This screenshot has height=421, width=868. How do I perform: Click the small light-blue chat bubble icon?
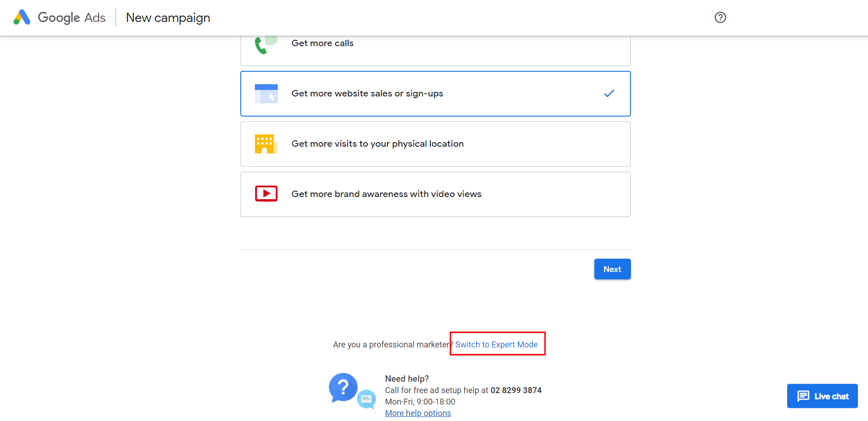366,399
